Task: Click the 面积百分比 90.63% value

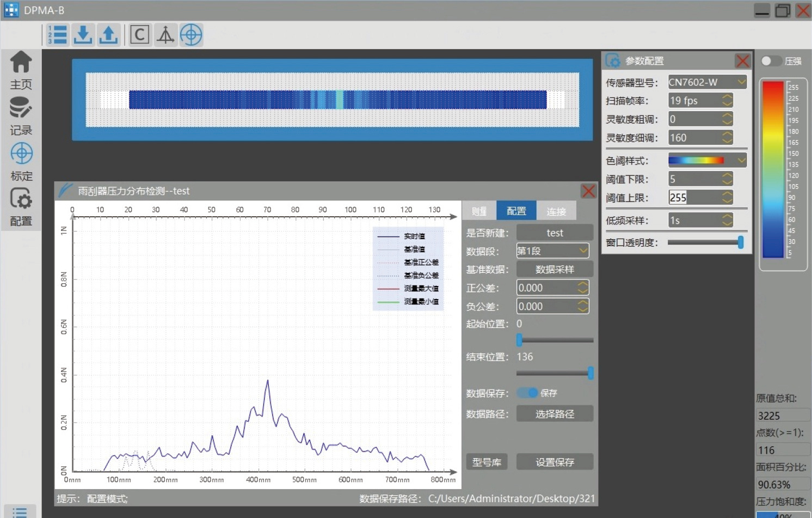Action: (x=783, y=484)
